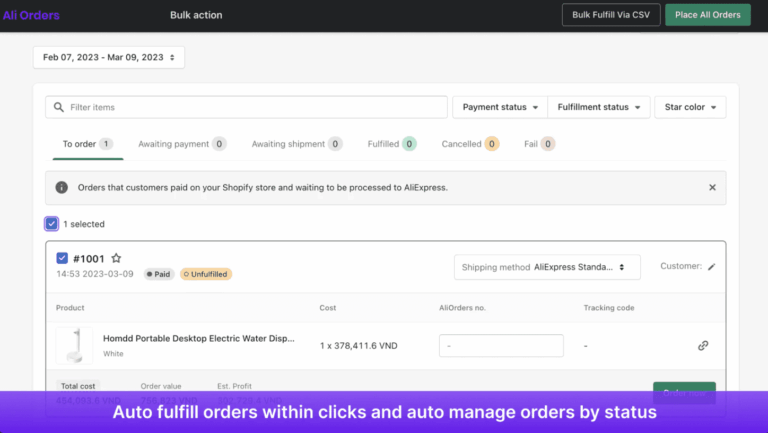Click the Ali Orders logo
Screen dimensions: 768x433
click(29, 15)
